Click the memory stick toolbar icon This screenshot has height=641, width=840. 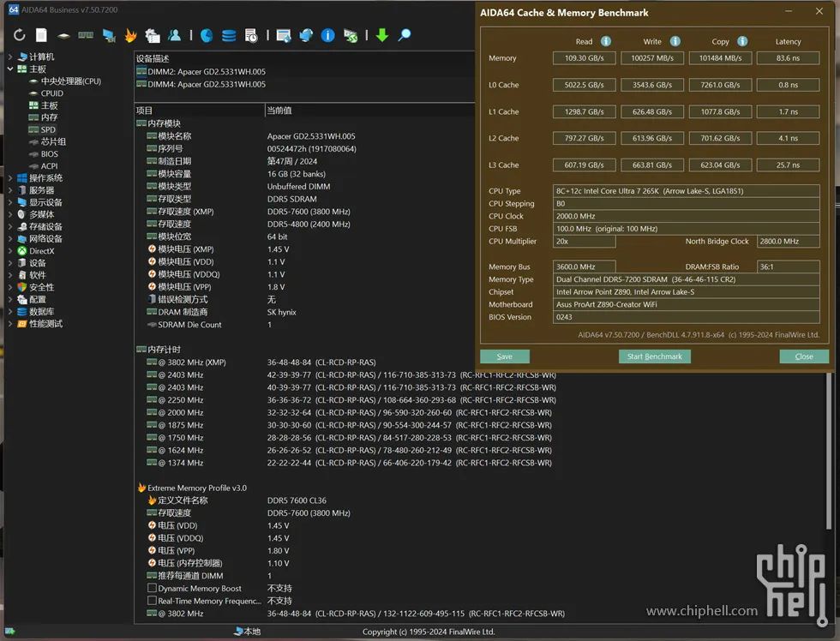(86, 35)
